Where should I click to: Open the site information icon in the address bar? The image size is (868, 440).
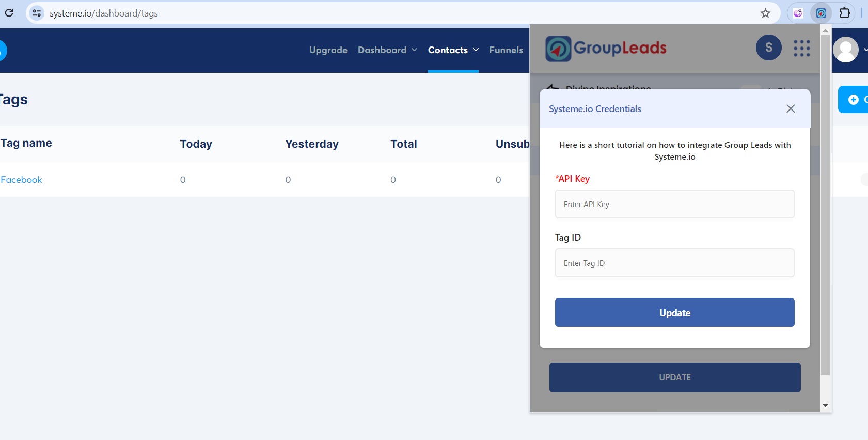(x=37, y=13)
